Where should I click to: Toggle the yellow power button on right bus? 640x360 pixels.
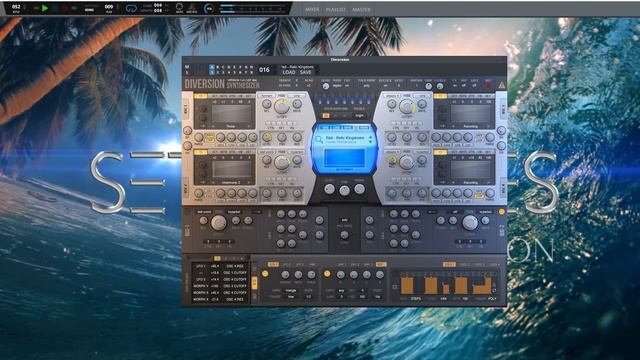pos(501,212)
